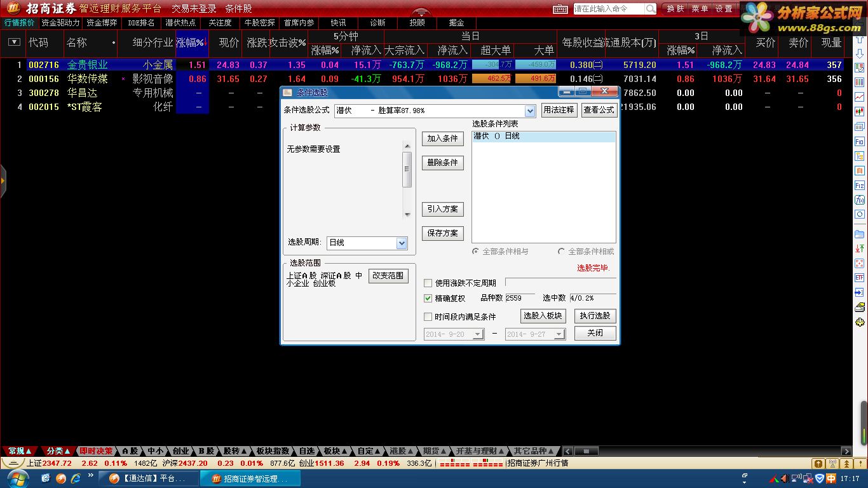Click the F12 trade sidebar icon
The width and height of the screenshot is (868, 488).
coord(860,186)
